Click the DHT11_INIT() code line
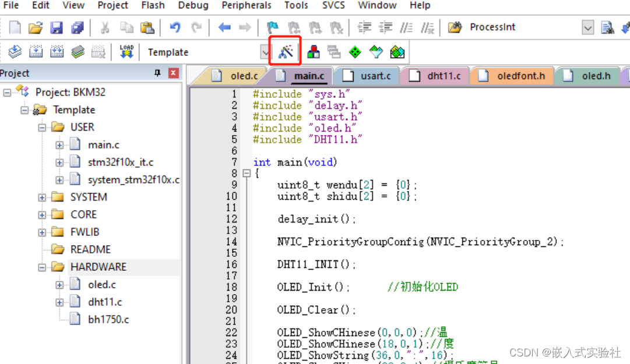630x364 pixels. (x=316, y=265)
